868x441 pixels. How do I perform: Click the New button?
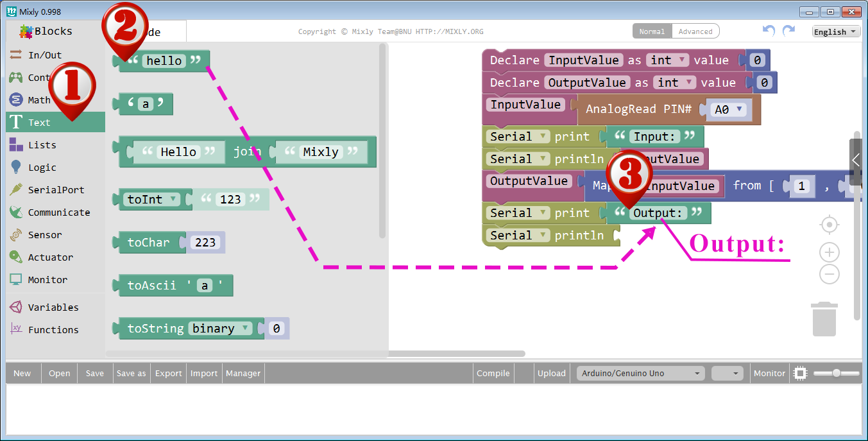coord(22,373)
